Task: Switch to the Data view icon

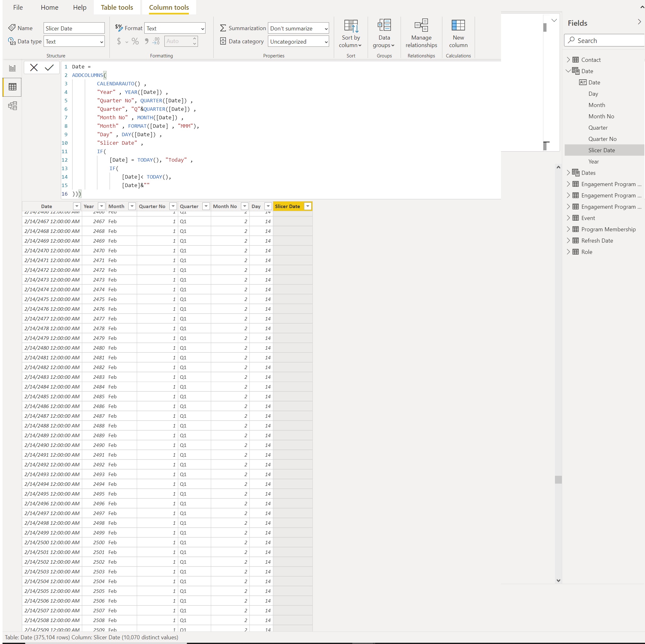Action: (x=12, y=87)
